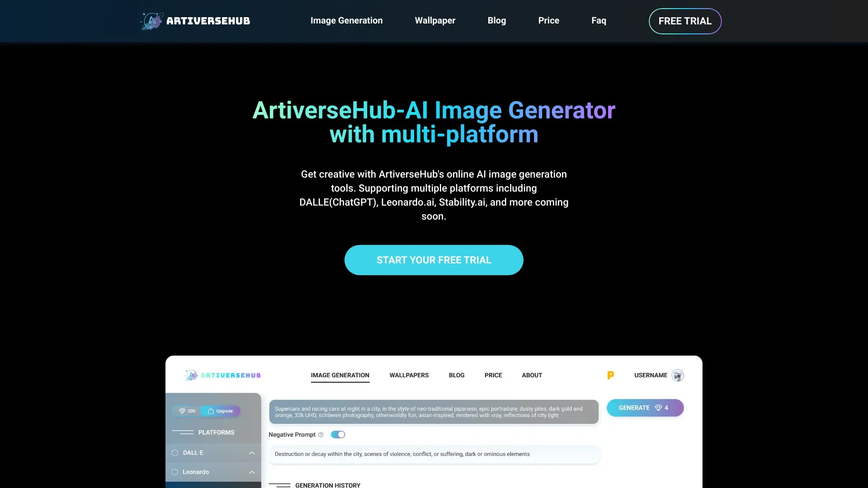The width and height of the screenshot is (868, 488).
Task: Click the FREE TRIAL nav button
Action: tap(684, 21)
